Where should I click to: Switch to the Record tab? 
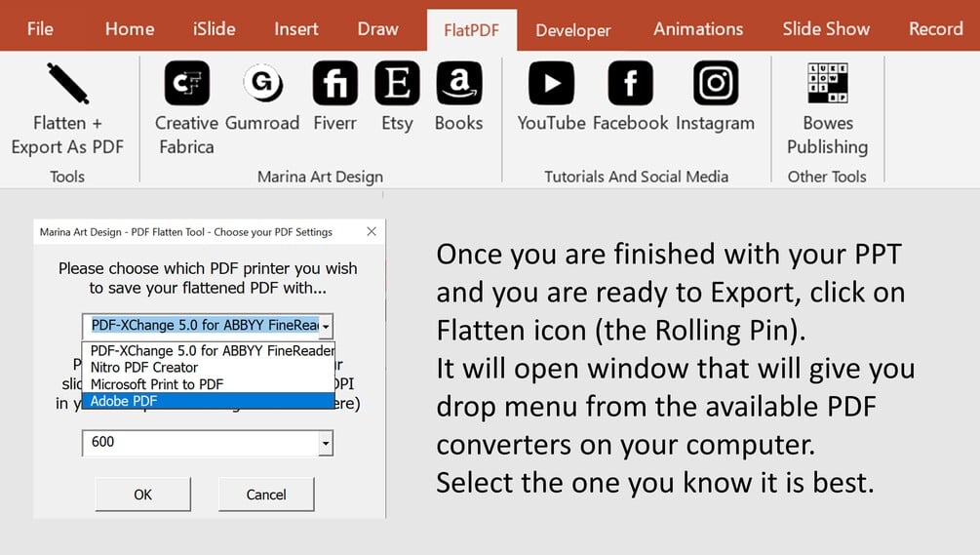click(x=935, y=28)
